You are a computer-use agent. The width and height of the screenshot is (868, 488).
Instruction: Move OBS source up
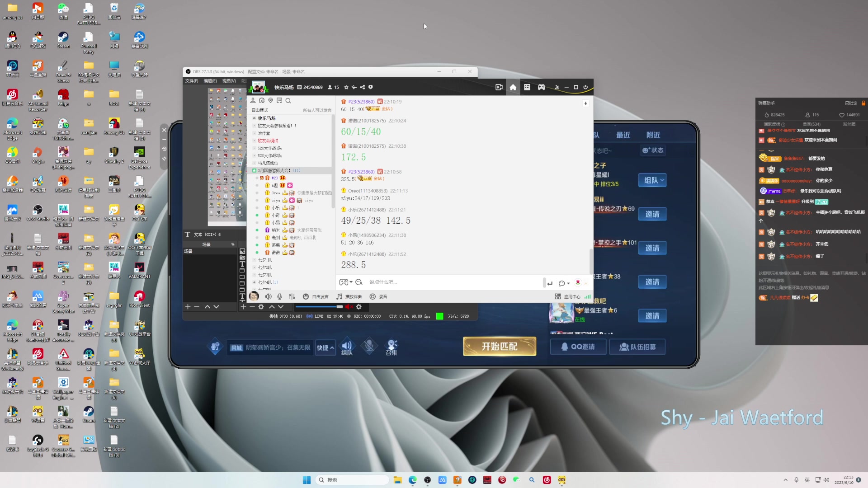[x=272, y=307]
